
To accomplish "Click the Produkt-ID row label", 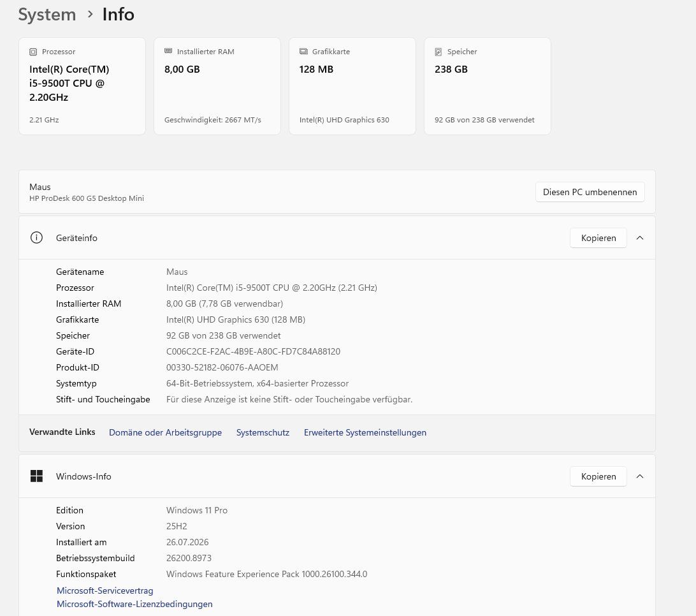I will (x=78, y=368).
